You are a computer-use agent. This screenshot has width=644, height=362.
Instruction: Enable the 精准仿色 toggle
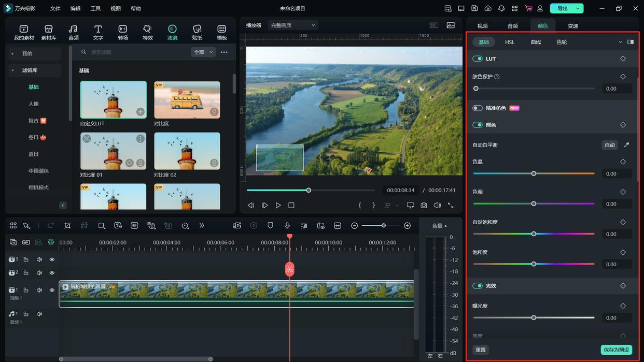click(477, 108)
